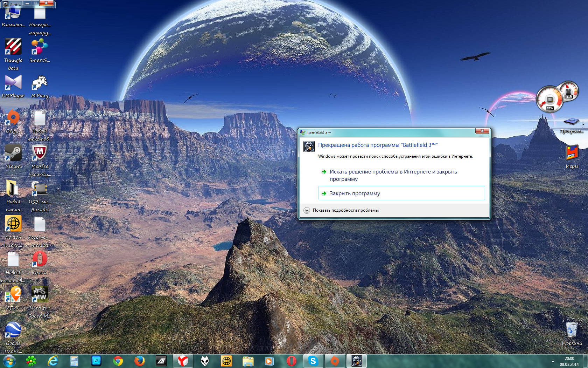Select the Игры desktop icon
Image resolution: width=588 pixels, height=368 pixels.
tap(572, 157)
